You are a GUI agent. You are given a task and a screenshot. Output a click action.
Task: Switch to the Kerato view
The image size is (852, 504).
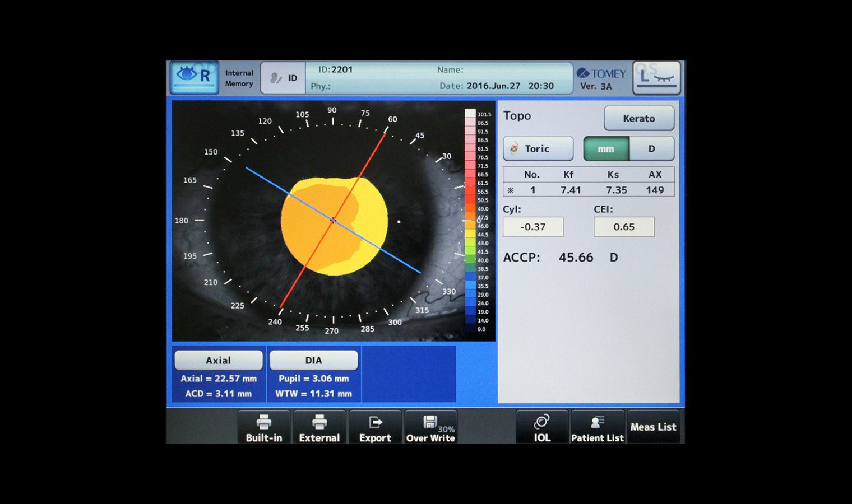[x=638, y=118]
